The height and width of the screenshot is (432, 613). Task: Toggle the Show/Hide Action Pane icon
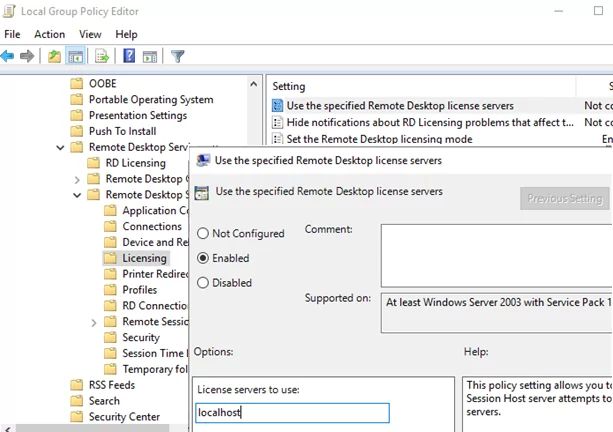150,57
